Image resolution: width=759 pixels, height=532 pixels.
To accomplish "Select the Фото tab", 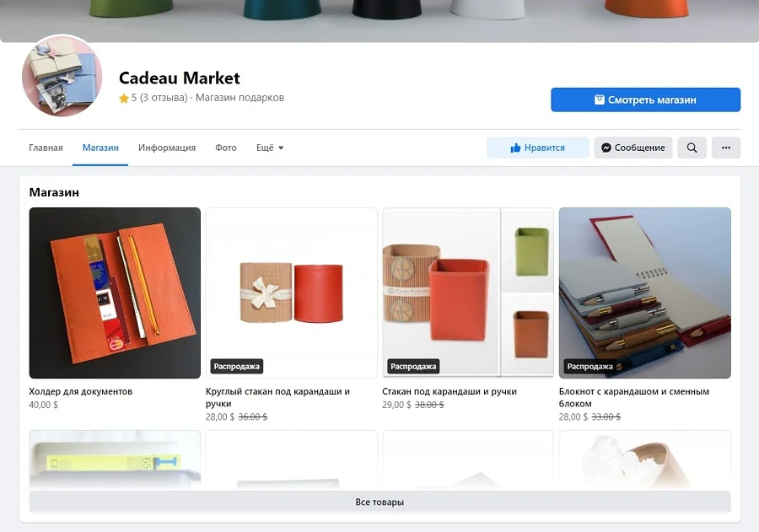I will 226,148.
